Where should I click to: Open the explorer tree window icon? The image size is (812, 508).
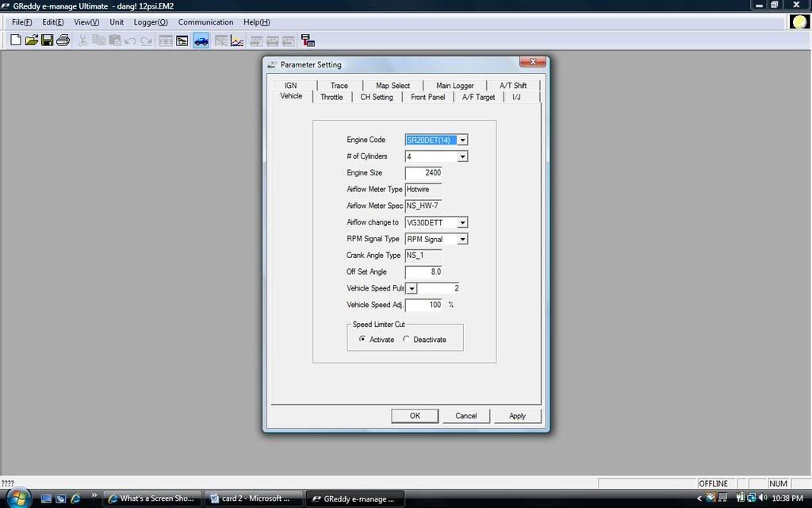pos(182,40)
